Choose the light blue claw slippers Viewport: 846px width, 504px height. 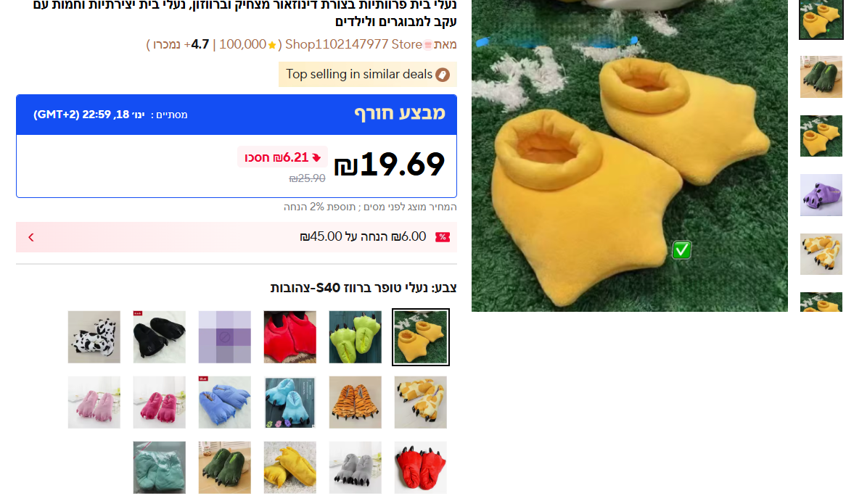point(289,402)
